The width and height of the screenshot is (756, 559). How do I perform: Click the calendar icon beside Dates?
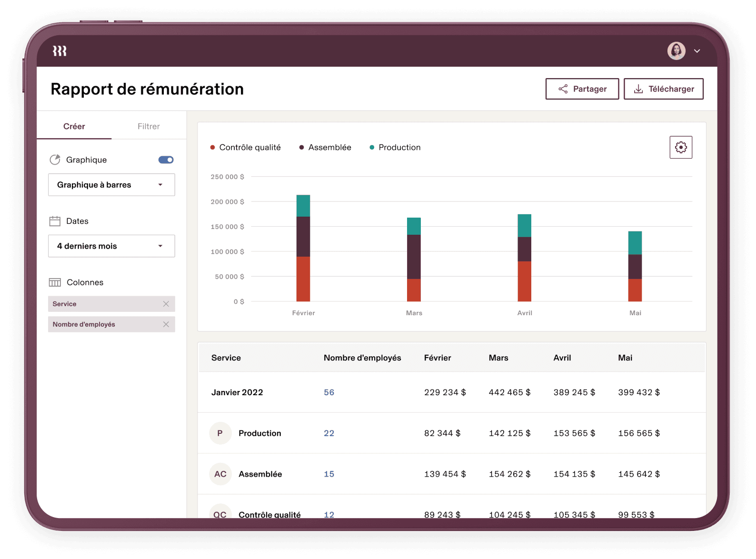55,221
